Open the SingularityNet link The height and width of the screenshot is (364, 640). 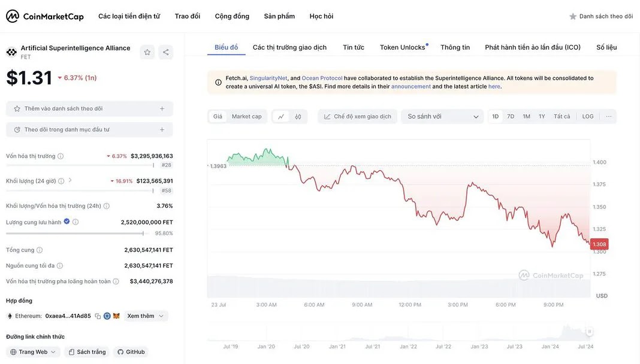tap(268, 78)
